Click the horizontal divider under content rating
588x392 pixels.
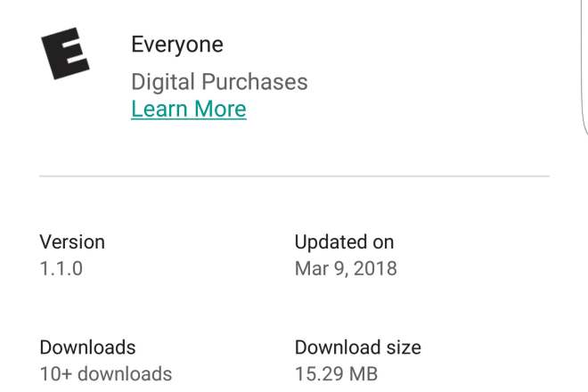[x=294, y=176]
